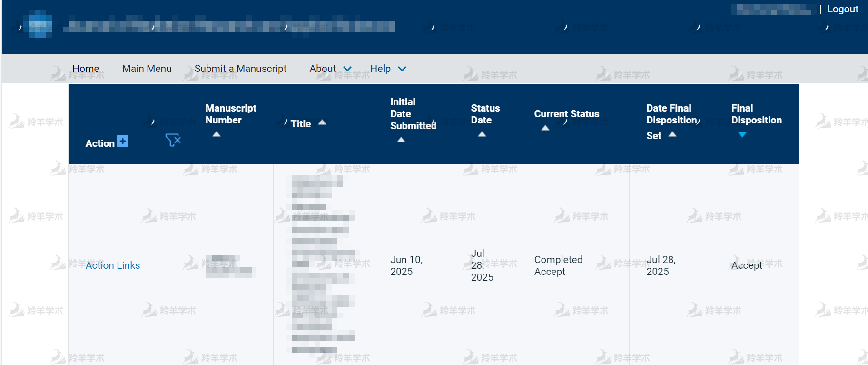Sort by Initial Date Submitted arrow
868x365 pixels.
[x=401, y=140]
